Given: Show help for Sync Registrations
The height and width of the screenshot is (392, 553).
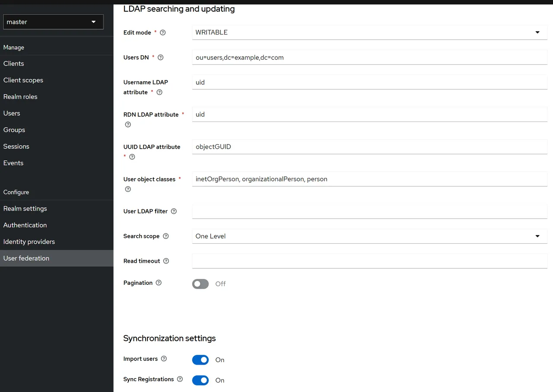Looking at the screenshot, I should pyautogui.click(x=180, y=379).
